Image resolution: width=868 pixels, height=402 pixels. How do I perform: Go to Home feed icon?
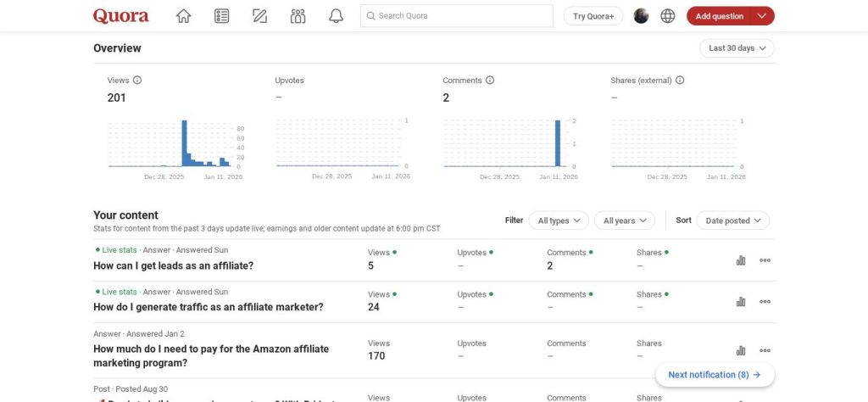coord(183,16)
